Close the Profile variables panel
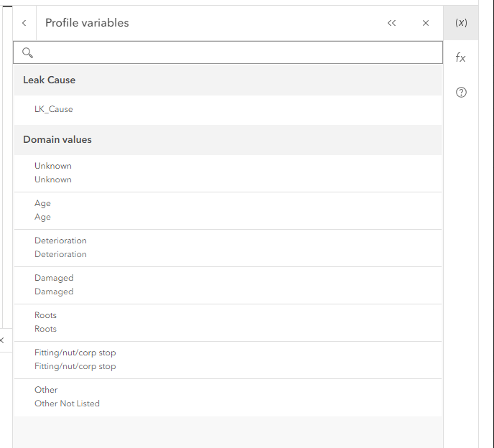 pos(426,23)
